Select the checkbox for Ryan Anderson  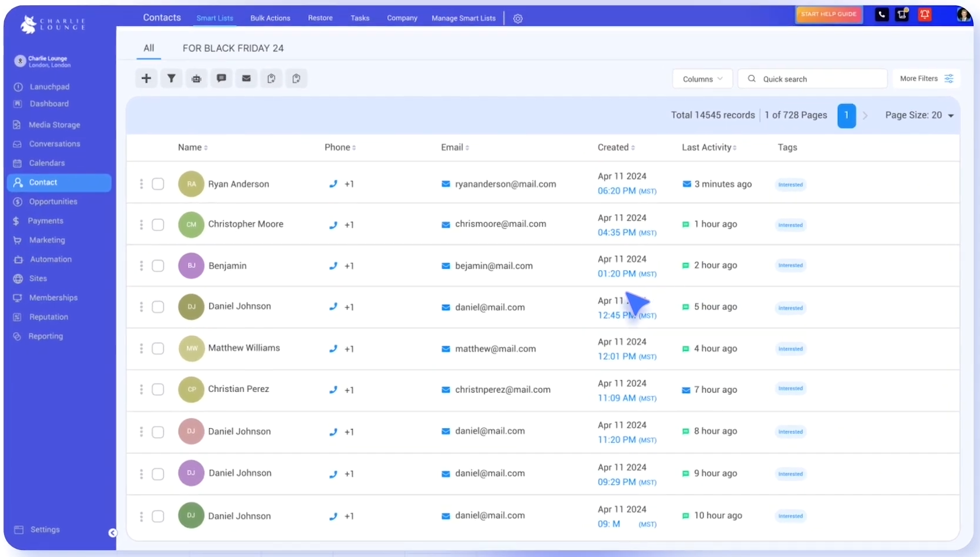point(158,184)
